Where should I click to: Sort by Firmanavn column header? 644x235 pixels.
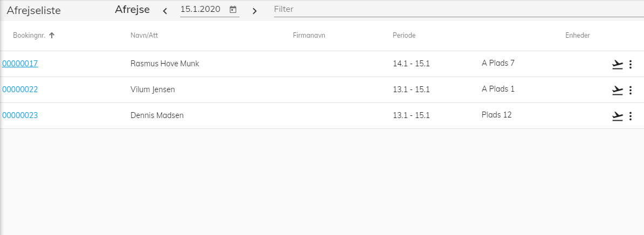[x=309, y=35]
